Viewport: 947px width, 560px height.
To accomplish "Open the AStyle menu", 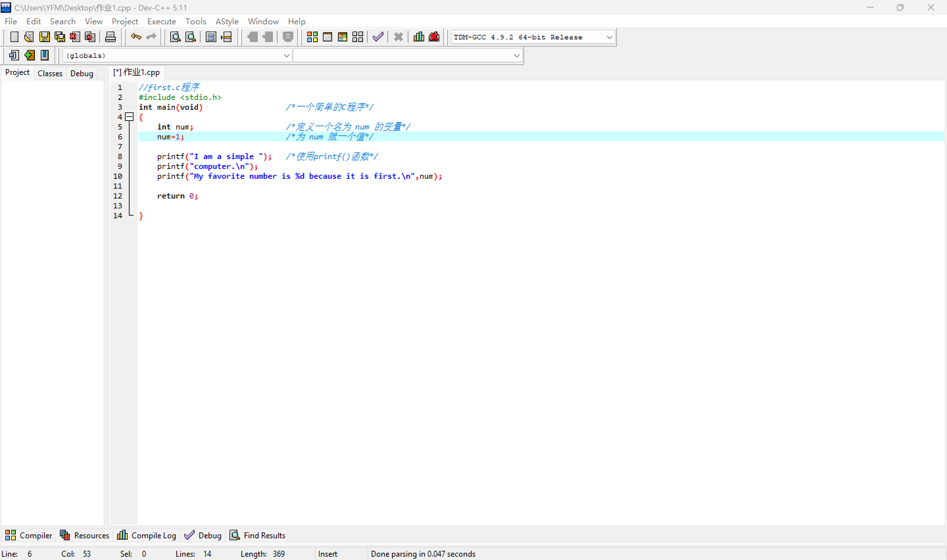I will 227,21.
